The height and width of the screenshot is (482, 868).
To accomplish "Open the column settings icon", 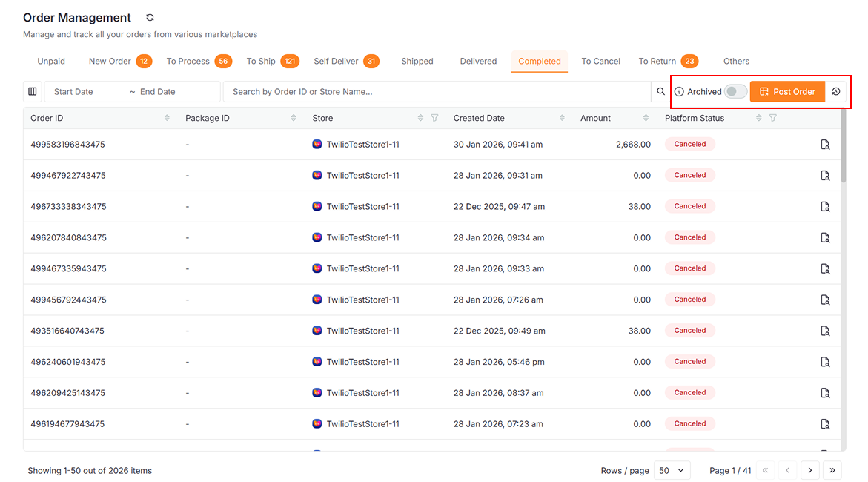I will click(x=33, y=92).
